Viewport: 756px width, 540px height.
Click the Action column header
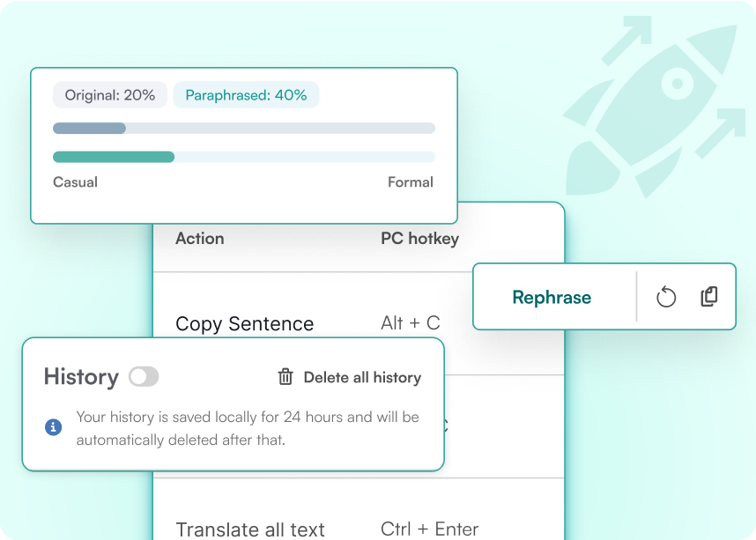[200, 238]
